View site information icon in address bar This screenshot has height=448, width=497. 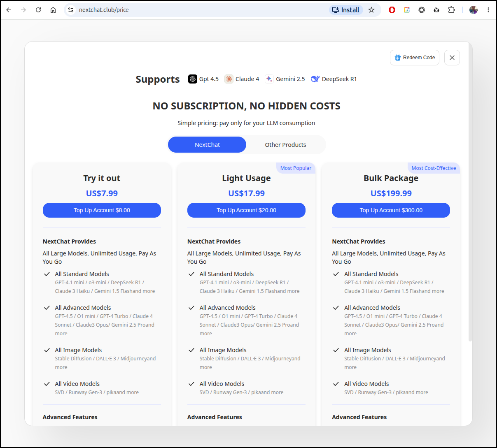[71, 10]
